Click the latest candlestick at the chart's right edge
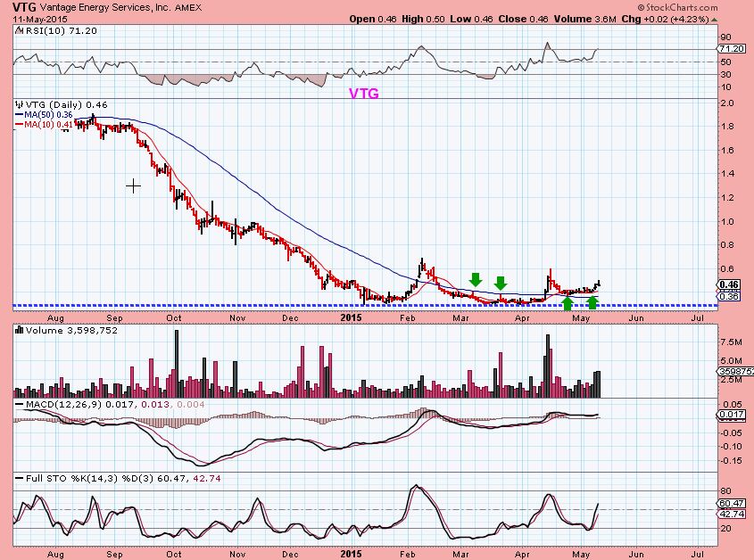 point(599,284)
